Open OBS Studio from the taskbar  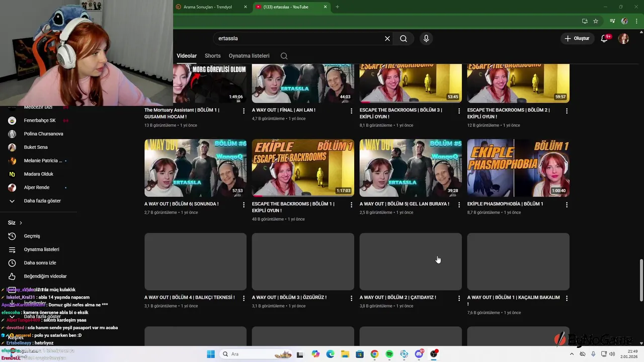click(434, 354)
